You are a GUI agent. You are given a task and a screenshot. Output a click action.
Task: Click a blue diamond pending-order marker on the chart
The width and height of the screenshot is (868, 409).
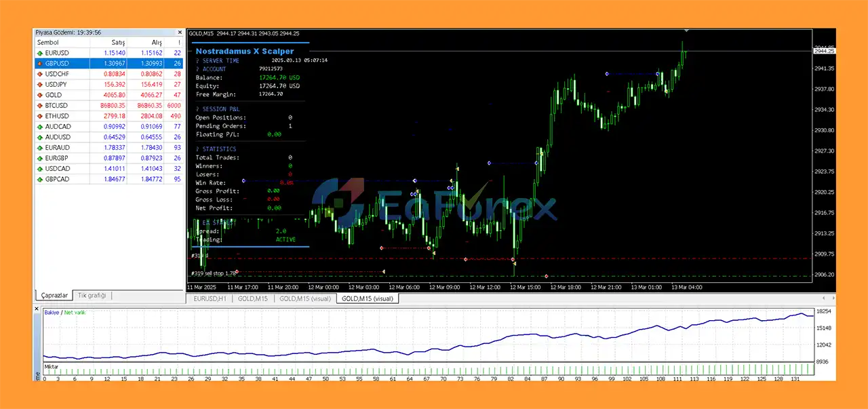coord(488,163)
